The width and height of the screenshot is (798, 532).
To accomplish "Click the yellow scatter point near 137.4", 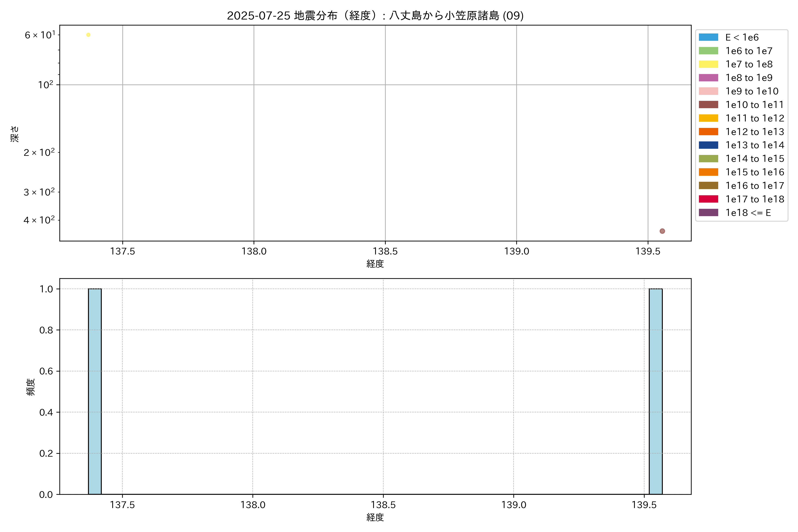I will (x=88, y=35).
